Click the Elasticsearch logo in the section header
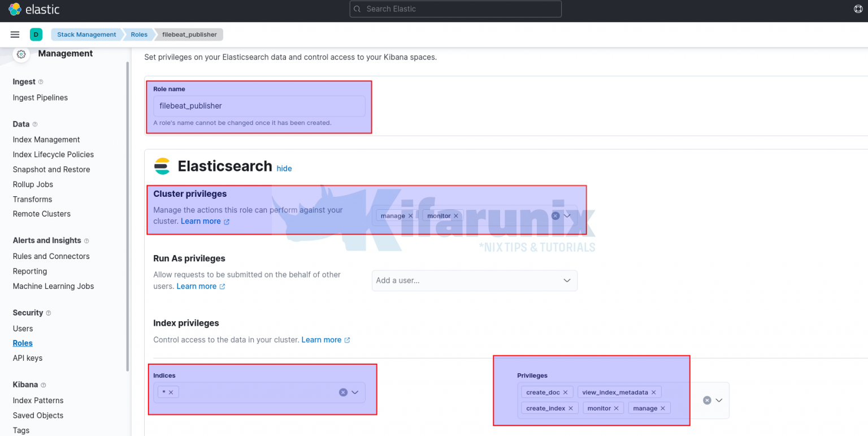 coord(162,166)
